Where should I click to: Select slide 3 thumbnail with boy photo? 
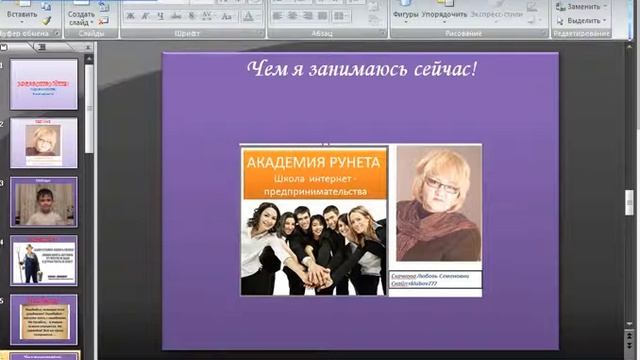point(44,202)
